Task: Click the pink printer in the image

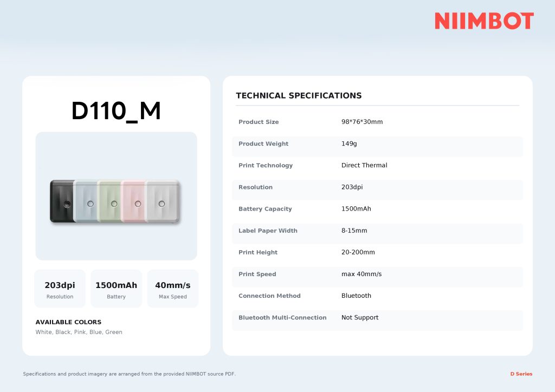Action: pos(133,201)
